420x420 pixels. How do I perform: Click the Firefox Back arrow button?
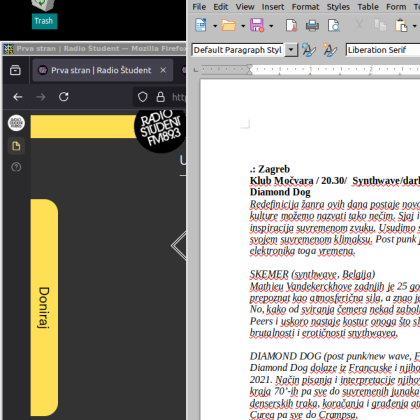[18, 97]
